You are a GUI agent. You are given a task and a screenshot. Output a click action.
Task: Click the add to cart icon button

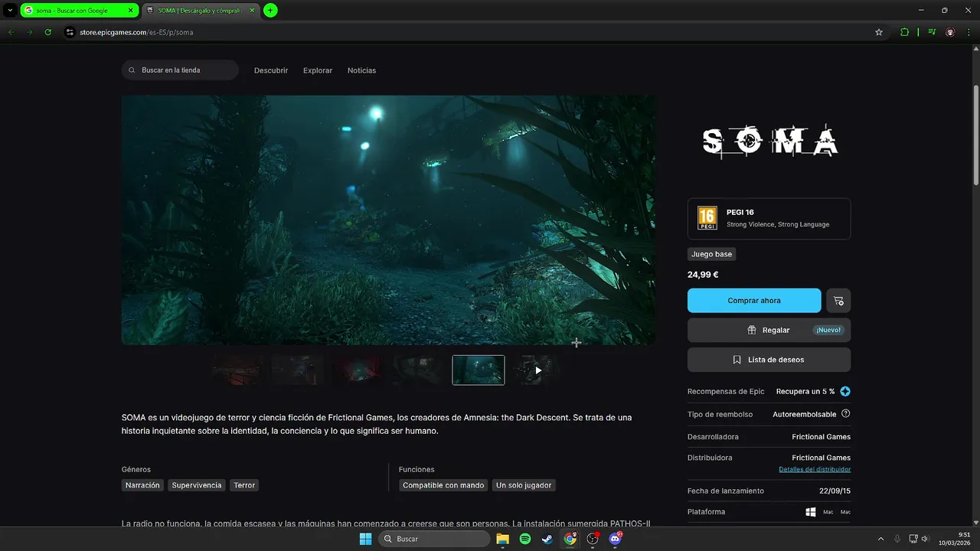[x=838, y=301]
